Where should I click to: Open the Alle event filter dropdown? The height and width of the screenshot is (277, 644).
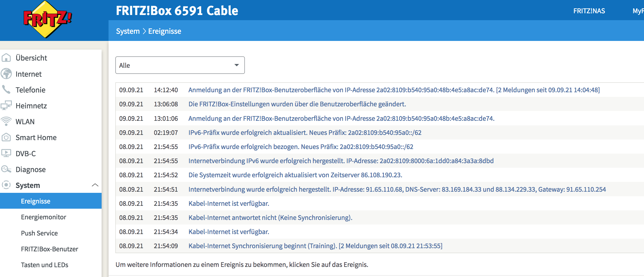pos(180,65)
